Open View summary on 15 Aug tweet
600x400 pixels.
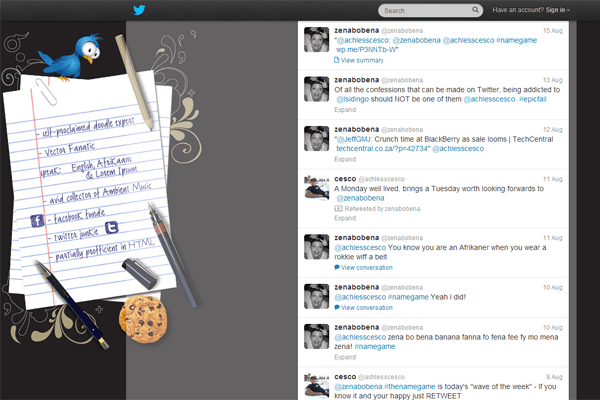(362, 60)
